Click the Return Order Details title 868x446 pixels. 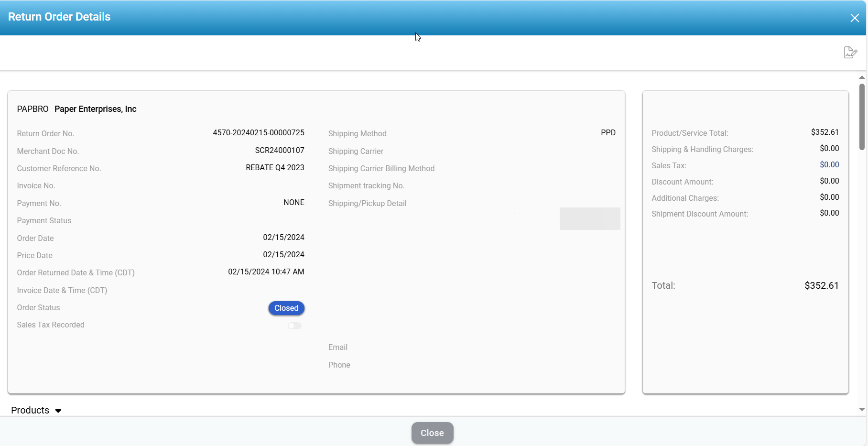59,17
